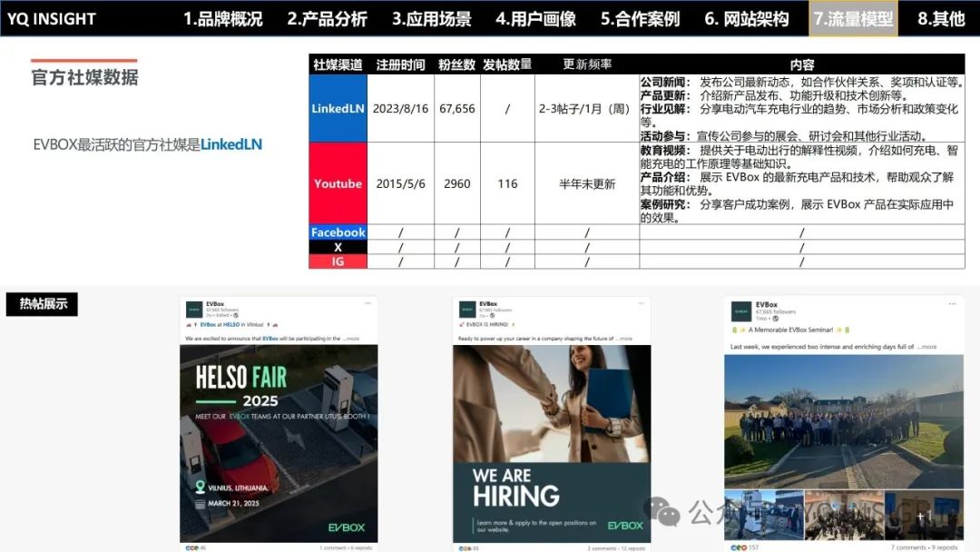Expand '...more' on the seminar post text

click(926, 346)
